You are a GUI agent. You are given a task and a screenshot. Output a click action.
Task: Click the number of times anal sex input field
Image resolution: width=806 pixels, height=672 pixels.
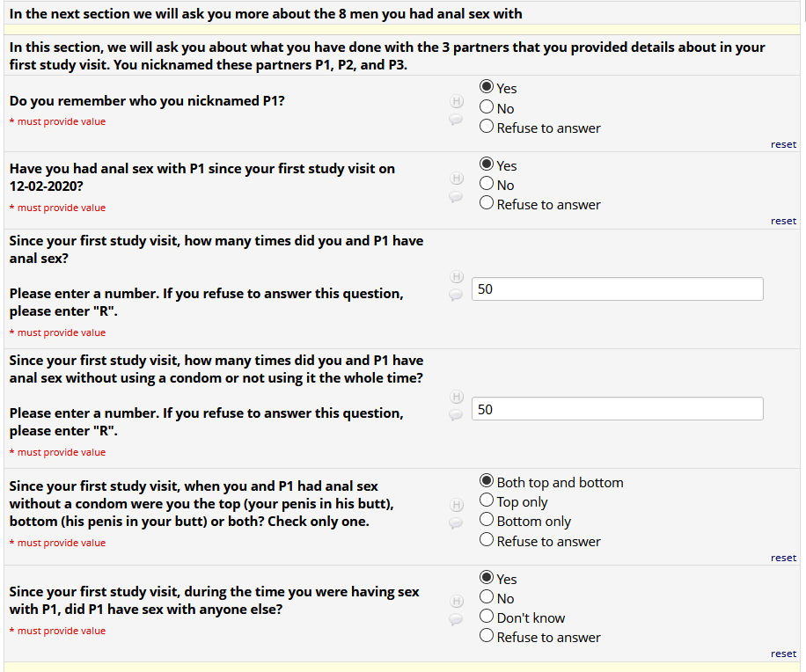pyautogui.click(x=618, y=289)
